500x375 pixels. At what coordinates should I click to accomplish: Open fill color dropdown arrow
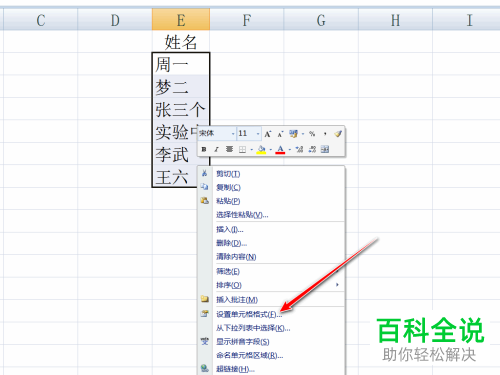(271, 149)
